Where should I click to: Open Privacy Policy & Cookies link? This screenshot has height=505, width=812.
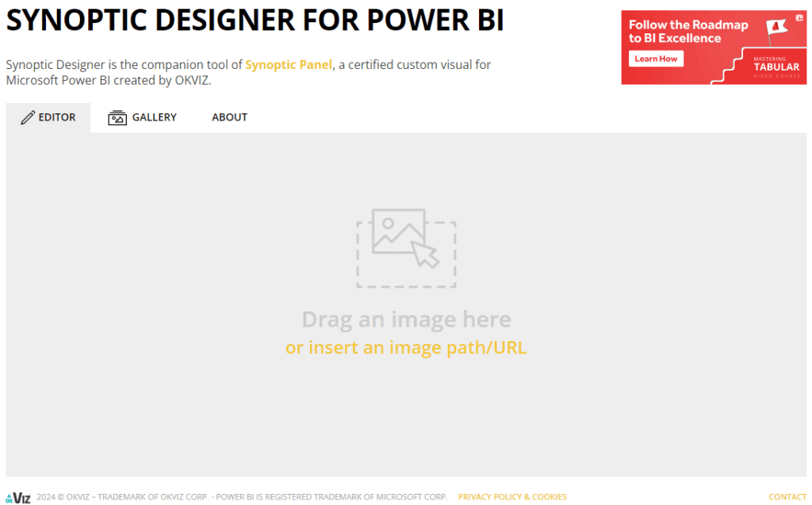512,497
